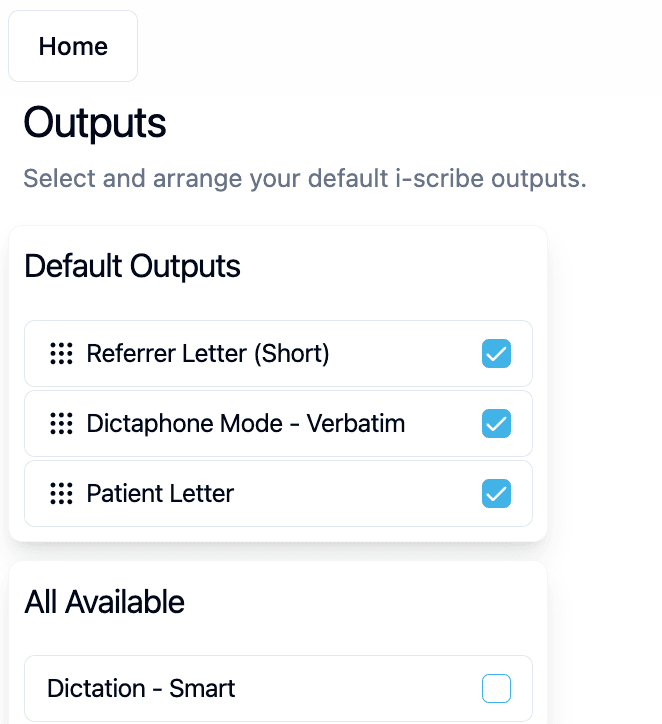Click the i-scribe outputs description text

click(305, 178)
